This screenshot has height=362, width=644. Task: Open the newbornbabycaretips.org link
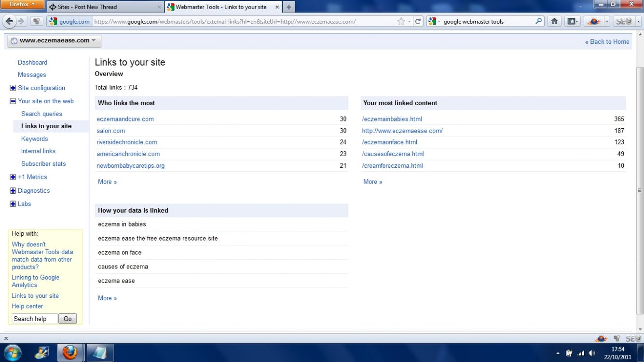(131, 166)
